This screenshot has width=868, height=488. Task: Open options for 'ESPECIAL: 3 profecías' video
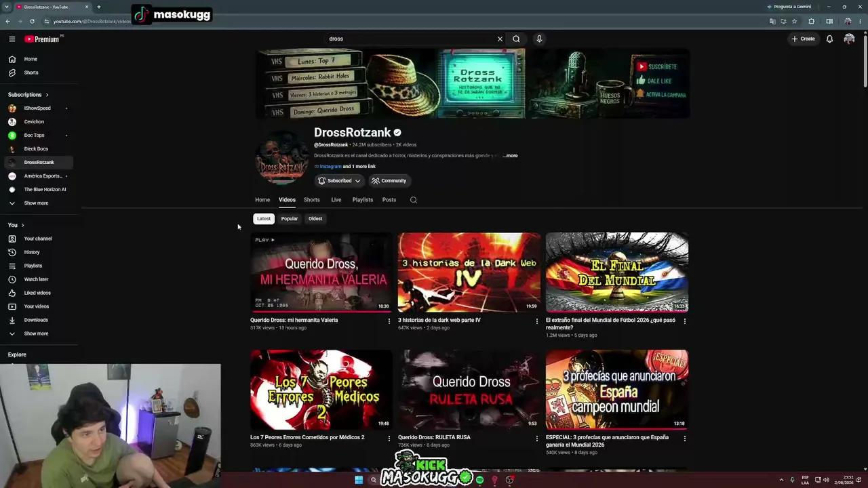click(685, 439)
